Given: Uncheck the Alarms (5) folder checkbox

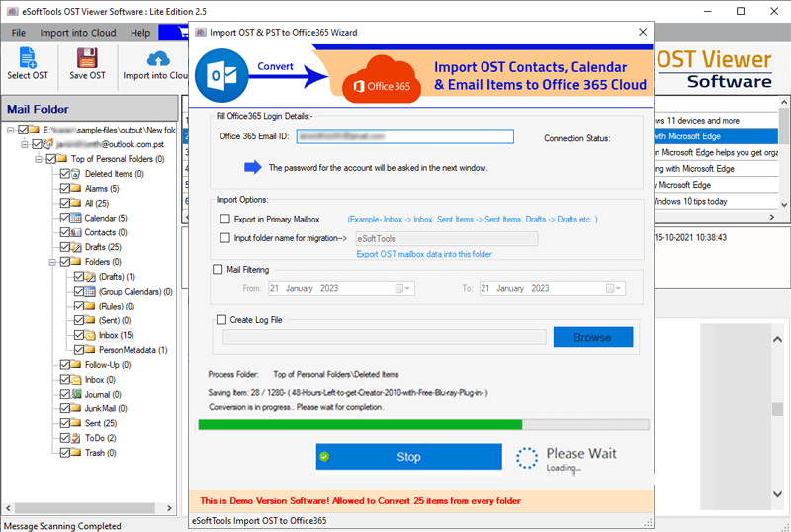Looking at the screenshot, I should click(x=64, y=188).
